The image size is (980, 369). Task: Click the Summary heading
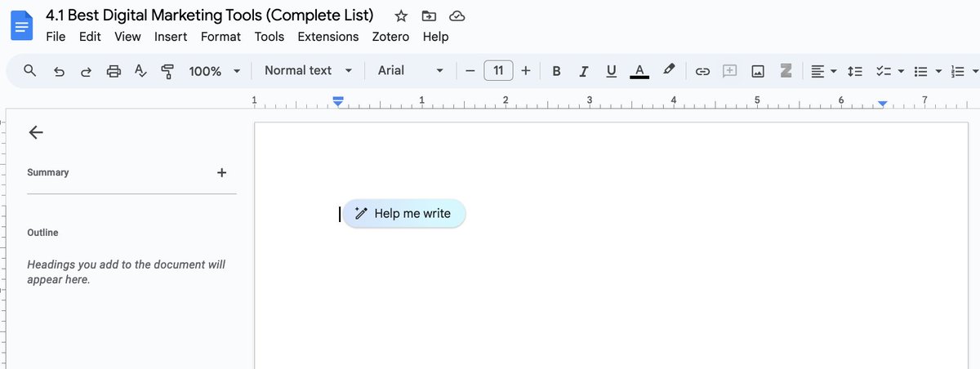pos(48,172)
